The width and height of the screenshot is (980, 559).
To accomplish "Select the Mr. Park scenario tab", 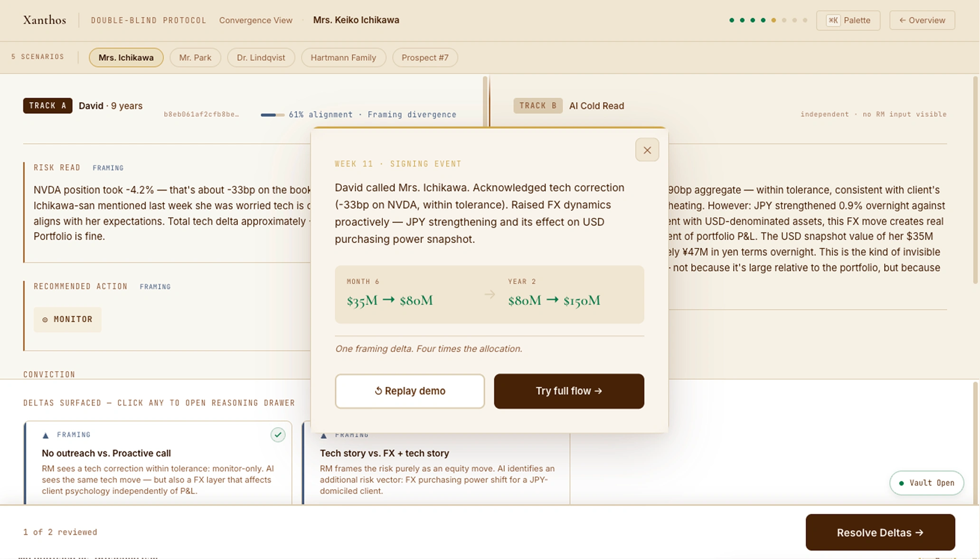I will 195,57.
